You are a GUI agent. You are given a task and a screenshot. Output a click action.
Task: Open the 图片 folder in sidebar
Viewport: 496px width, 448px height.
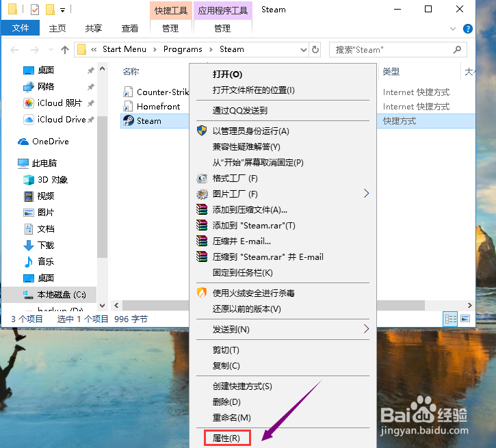39,213
